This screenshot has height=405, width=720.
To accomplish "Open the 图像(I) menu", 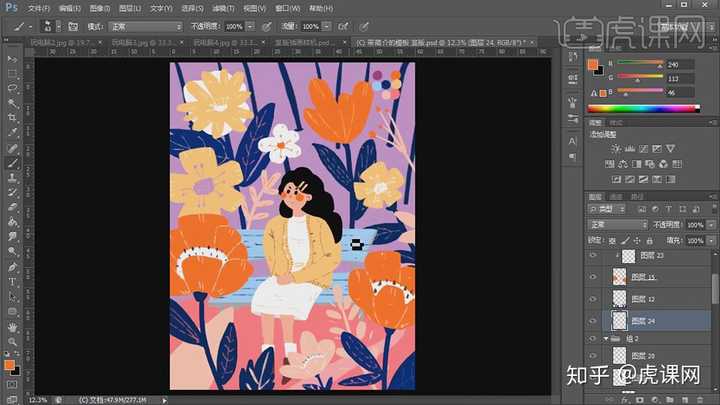I will pos(100,8).
